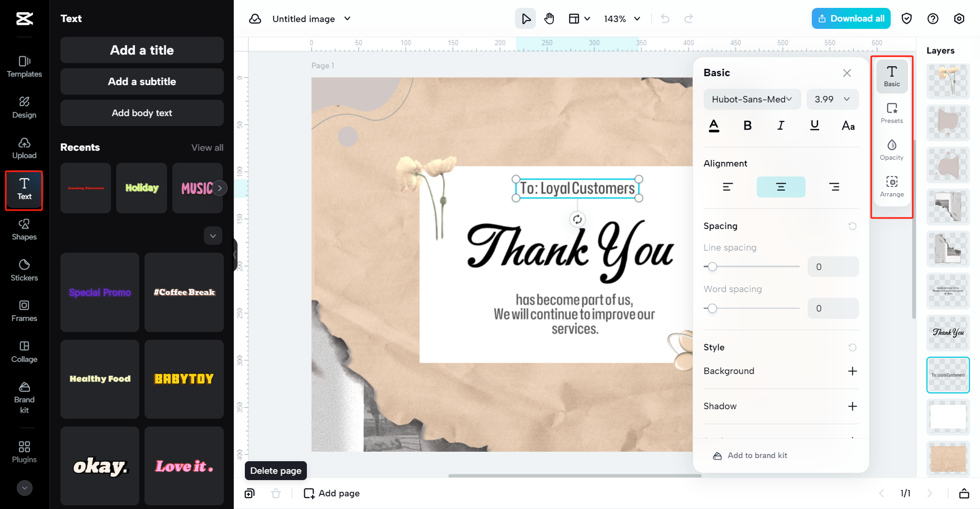Click the Line spacing slider handle
The height and width of the screenshot is (509, 980).
click(x=713, y=266)
